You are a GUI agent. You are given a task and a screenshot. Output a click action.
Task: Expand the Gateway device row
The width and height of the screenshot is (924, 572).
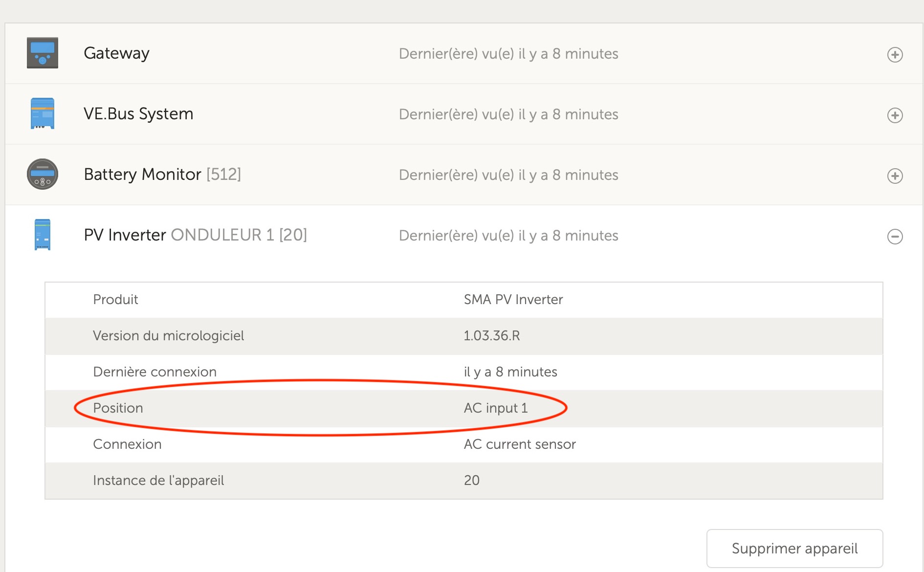895,54
